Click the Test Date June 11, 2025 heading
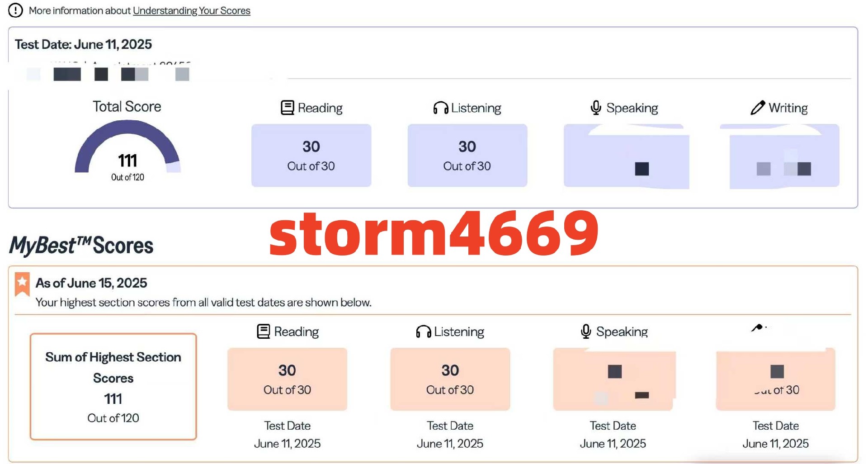This screenshot has width=868, height=464. pyautogui.click(x=83, y=44)
